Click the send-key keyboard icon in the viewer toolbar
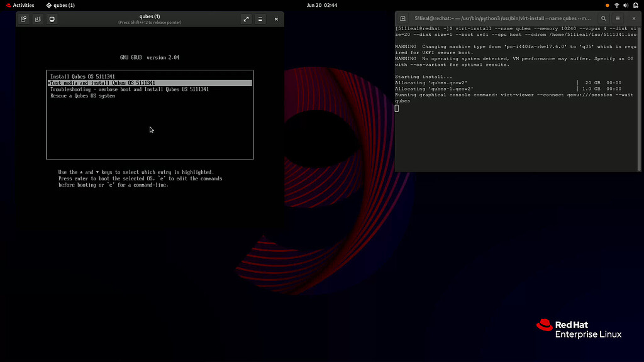The image size is (644, 362). click(23, 19)
